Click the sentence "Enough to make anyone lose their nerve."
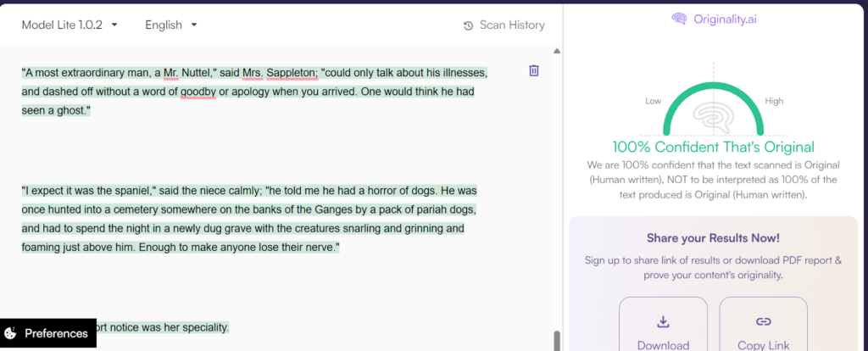Viewport: 868px width, 351px height. coord(238,248)
